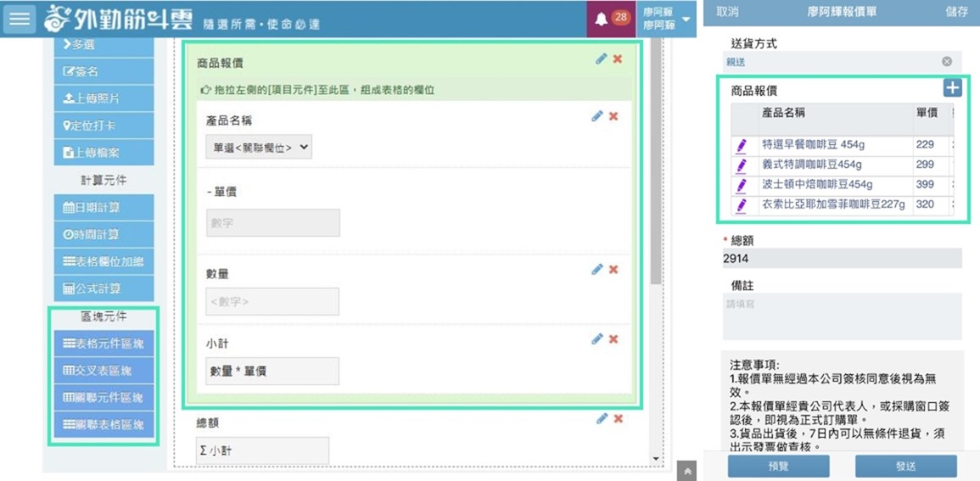
Task: Select the 表格元件區塊 component
Action: tap(104, 344)
